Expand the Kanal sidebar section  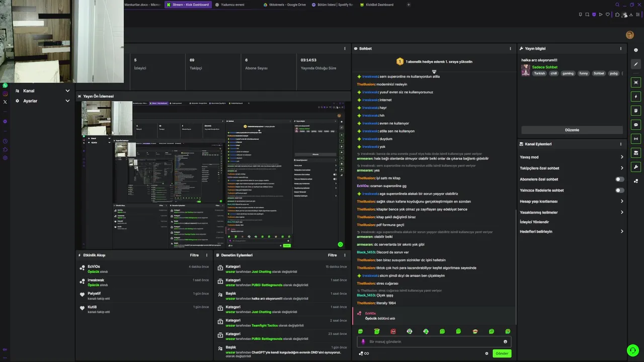pos(42,91)
